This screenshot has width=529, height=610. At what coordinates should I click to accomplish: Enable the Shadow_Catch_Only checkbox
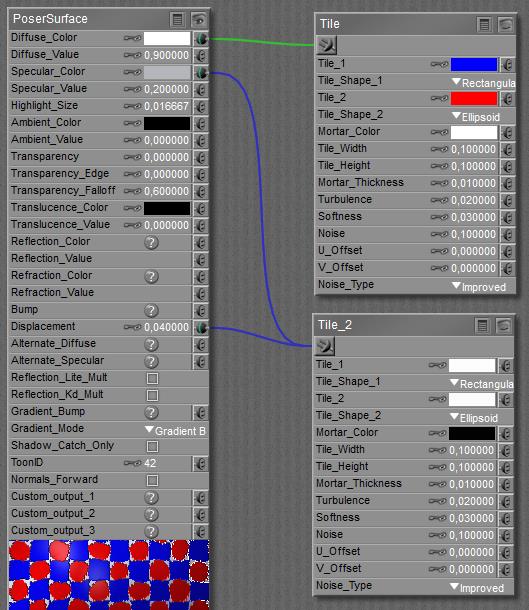152,446
